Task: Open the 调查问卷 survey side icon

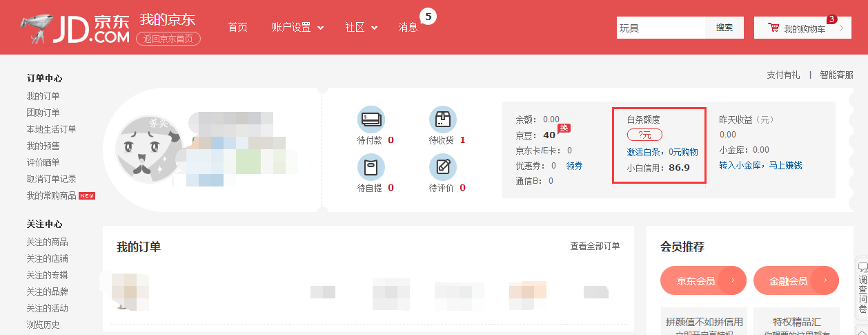Action: (862, 289)
